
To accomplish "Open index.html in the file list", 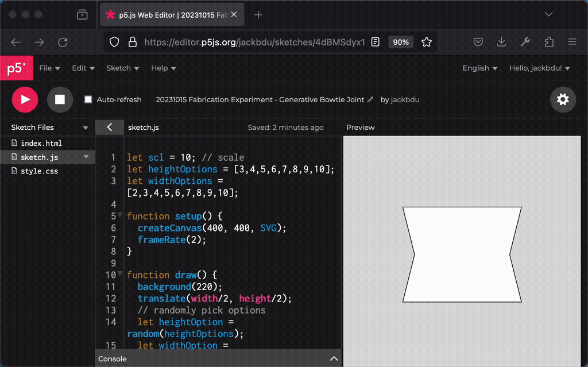I will 41,144.
